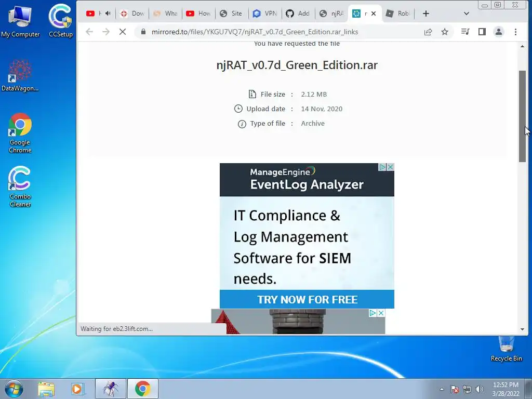The height and width of the screenshot is (399, 532).
Task: Stop loading the page
Action: (x=123, y=32)
